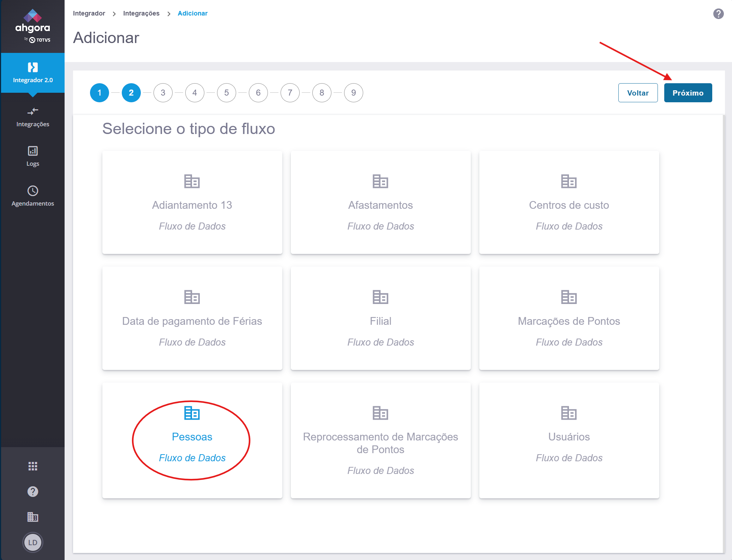Click the Integrações breadcrumb link
The width and height of the screenshot is (732, 560).
coord(141,13)
